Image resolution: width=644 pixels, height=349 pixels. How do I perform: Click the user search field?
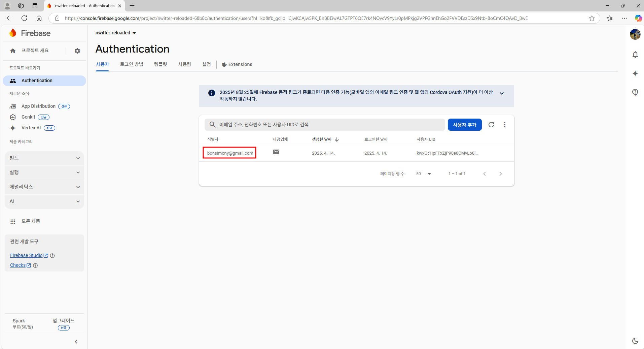(x=325, y=125)
